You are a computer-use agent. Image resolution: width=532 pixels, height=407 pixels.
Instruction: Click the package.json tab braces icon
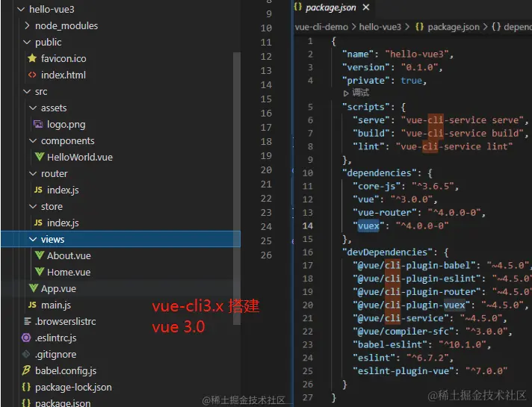tap(298, 7)
